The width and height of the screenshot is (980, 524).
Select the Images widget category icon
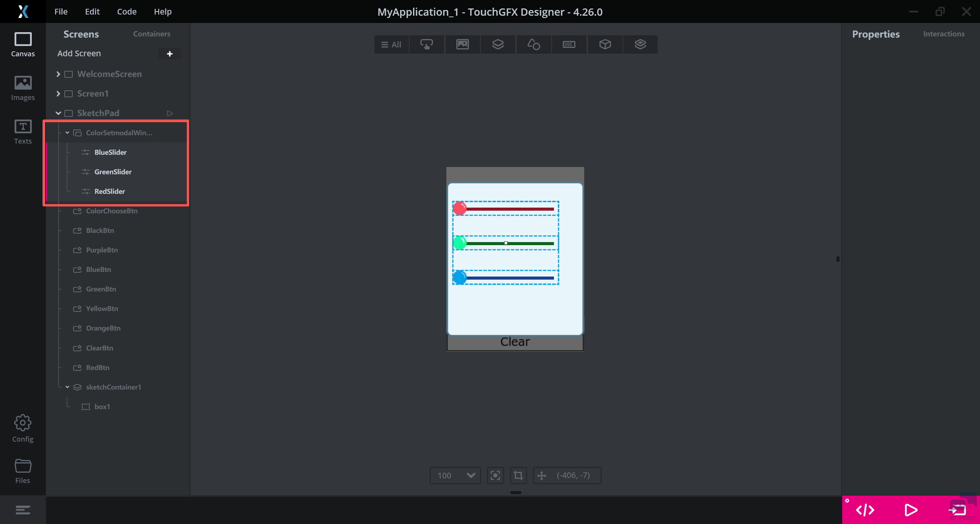[x=462, y=44]
